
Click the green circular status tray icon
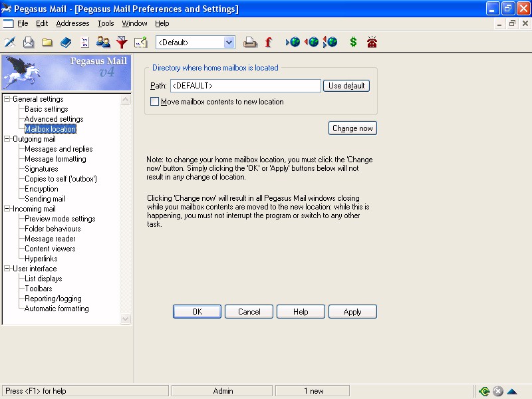484,391
